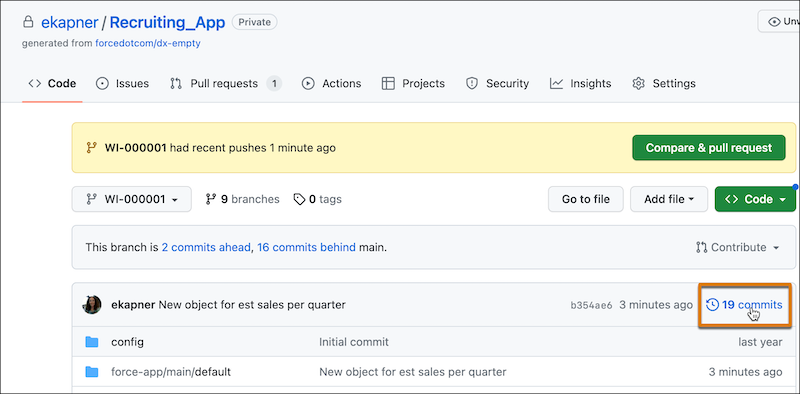Click Compare & pull request button

click(709, 148)
